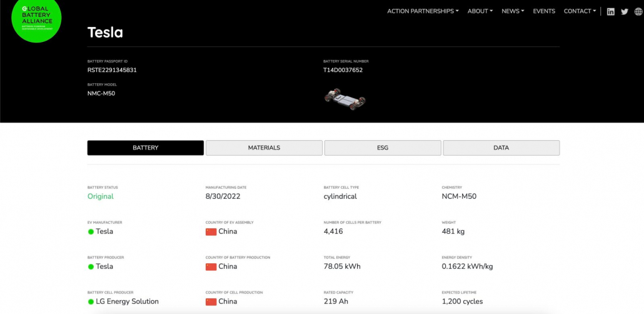This screenshot has width=644, height=314.
Task: Click green dot beside battery producer Tesla
Action: [91, 266]
